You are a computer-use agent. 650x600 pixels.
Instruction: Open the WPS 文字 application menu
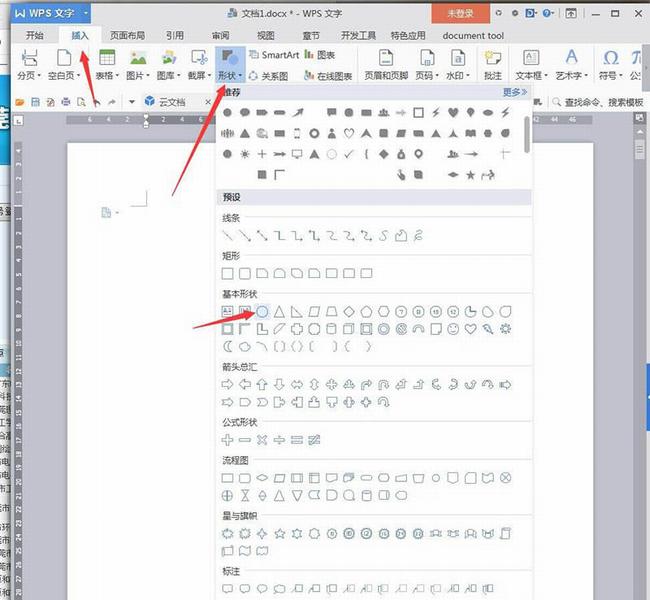51,13
